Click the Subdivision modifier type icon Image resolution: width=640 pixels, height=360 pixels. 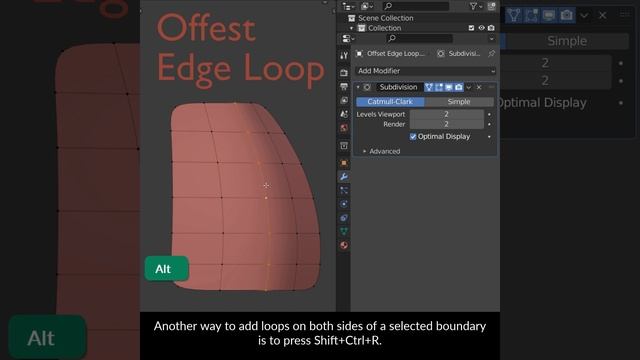[367, 87]
